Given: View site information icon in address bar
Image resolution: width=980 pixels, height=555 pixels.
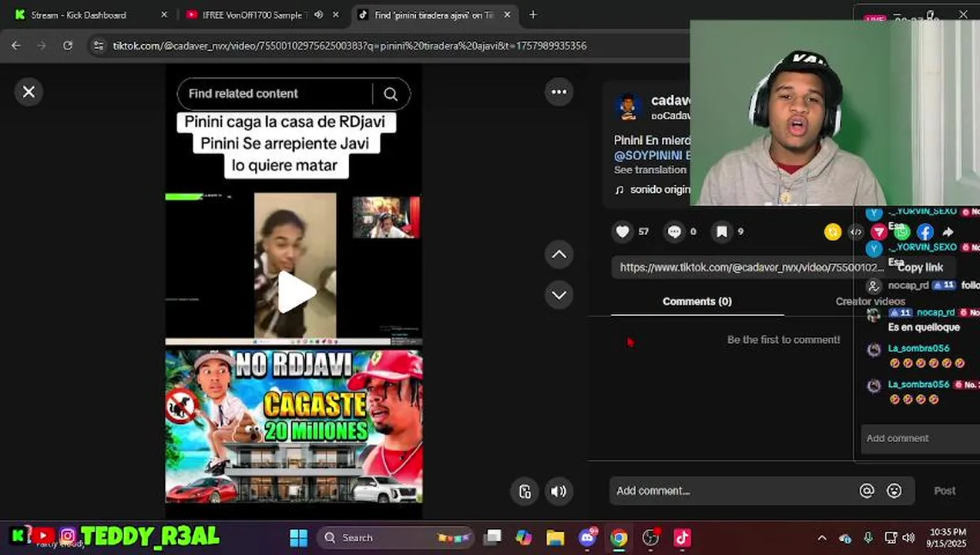Looking at the screenshot, I should click(98, 46).
